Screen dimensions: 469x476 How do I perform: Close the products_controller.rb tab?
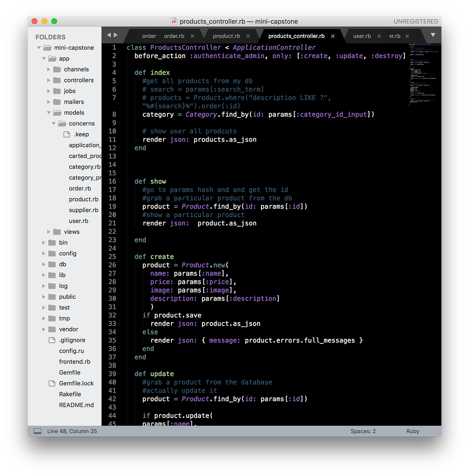pyautogui.click(x=333, y=36)
